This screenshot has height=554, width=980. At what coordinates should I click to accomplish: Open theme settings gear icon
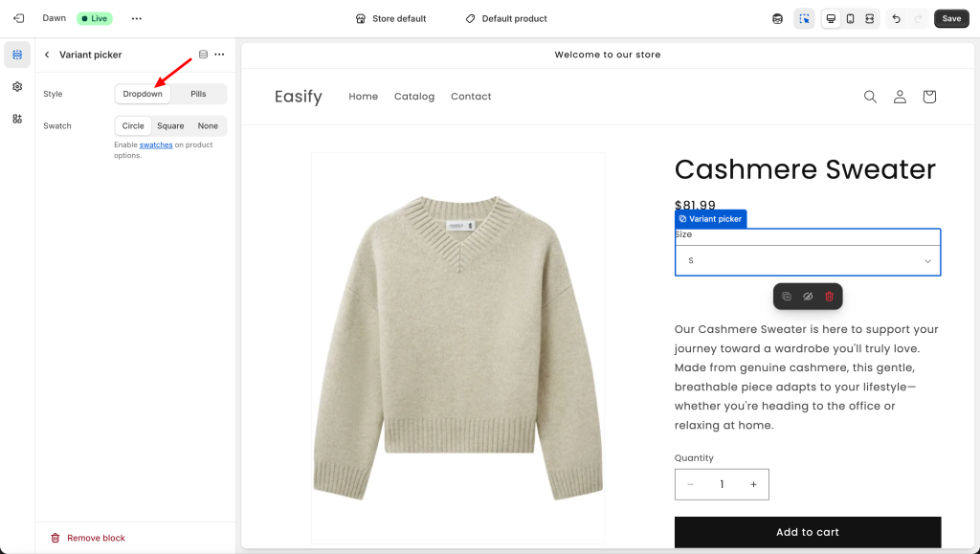tap(17, 86)
